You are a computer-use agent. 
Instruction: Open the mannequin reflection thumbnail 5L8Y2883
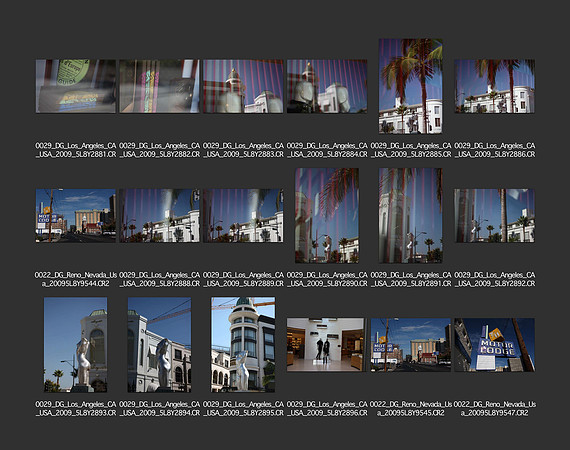click(x=243, y=86)
